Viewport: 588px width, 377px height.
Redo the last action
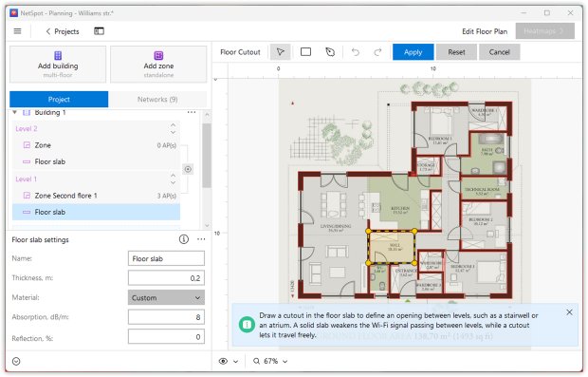tap(377, 52)
